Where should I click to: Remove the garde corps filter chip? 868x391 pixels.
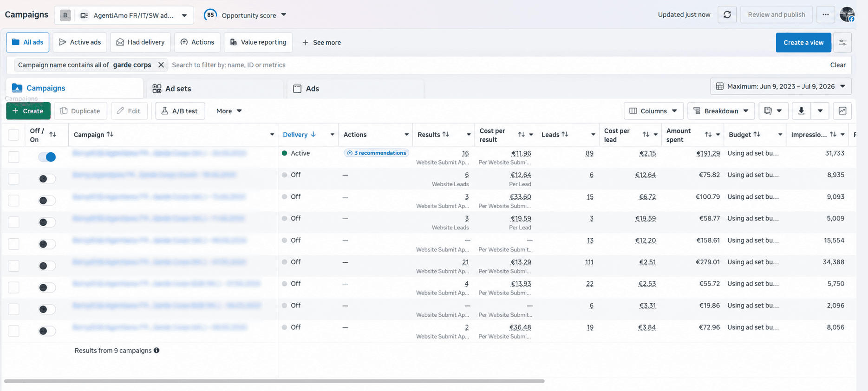pos(161,65)
